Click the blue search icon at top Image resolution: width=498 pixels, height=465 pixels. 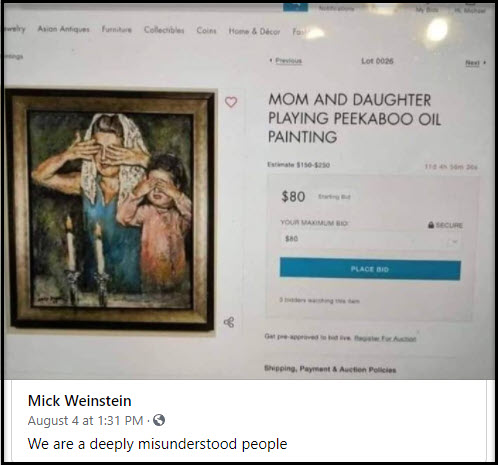[x=295, y=7]
